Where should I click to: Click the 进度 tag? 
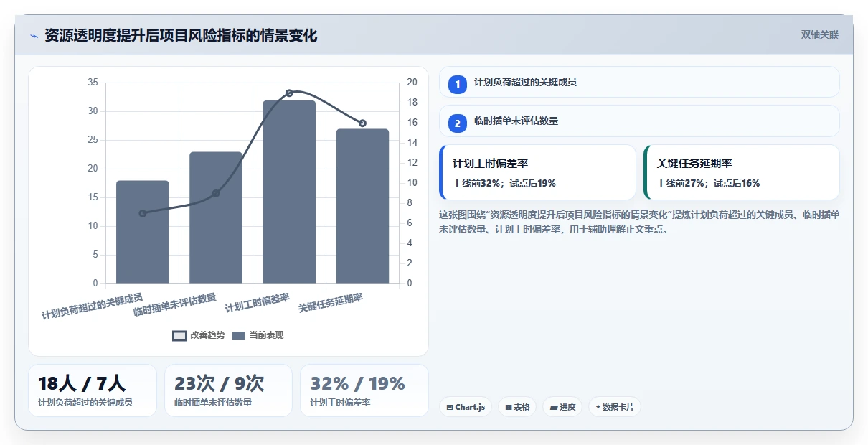coord(562,407)
